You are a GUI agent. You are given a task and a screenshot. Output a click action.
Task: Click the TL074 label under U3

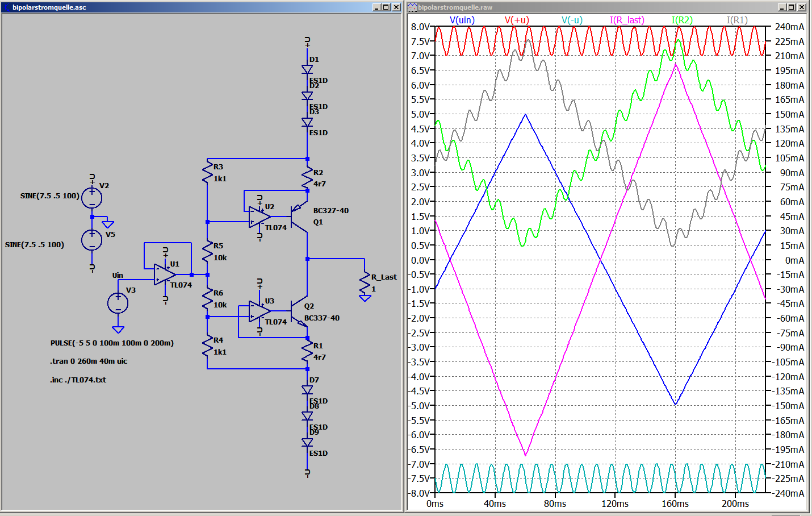coord(276,322)
